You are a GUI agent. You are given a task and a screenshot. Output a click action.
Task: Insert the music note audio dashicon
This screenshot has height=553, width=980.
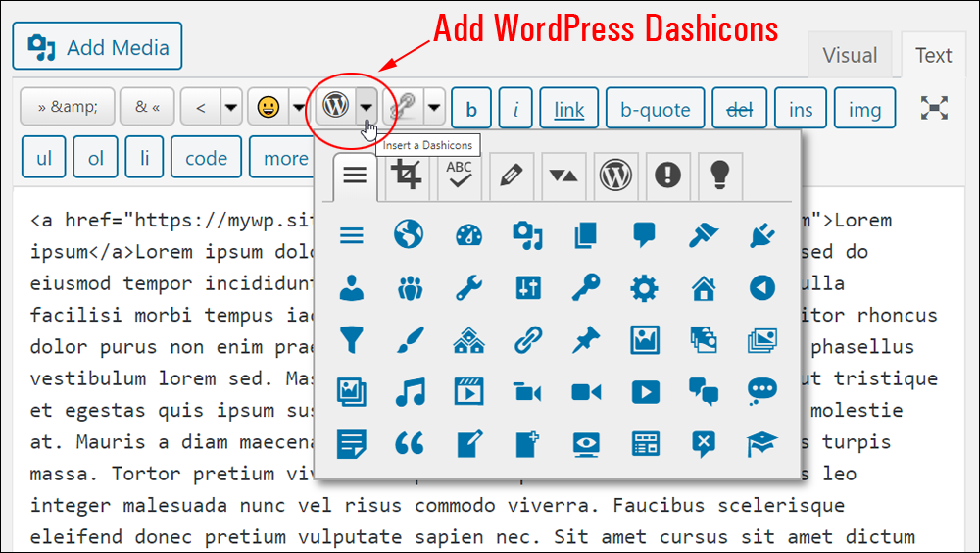pyautogui.click(x=411, y=392)
